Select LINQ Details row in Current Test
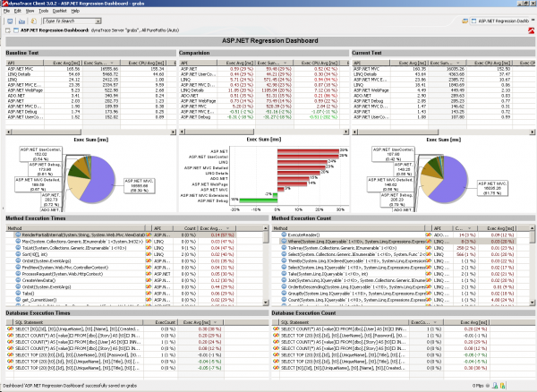 443,74
